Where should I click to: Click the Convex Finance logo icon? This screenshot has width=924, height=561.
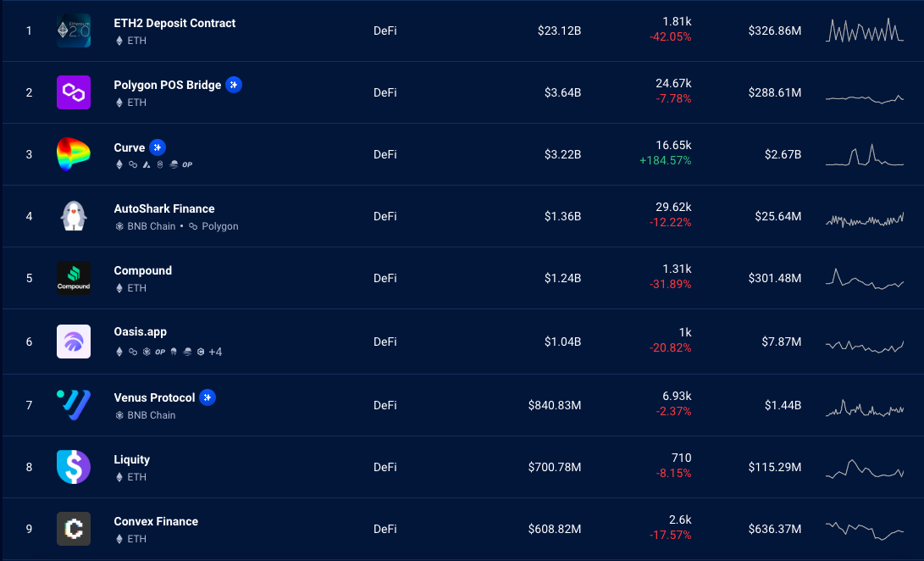click(74, 529)
